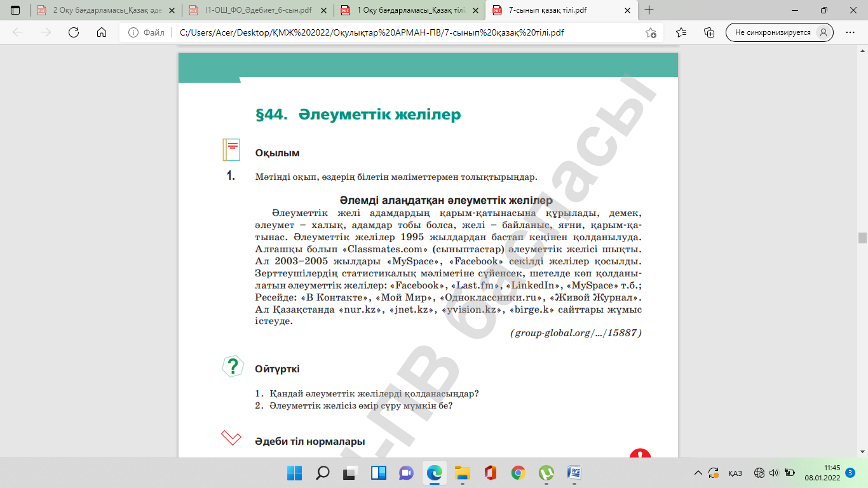Image resolution: width=868 pixels, height=488 pixels.
Task: Click the 'Әдеби тіл нормалары' section title
Action: [x=309, y=441]
